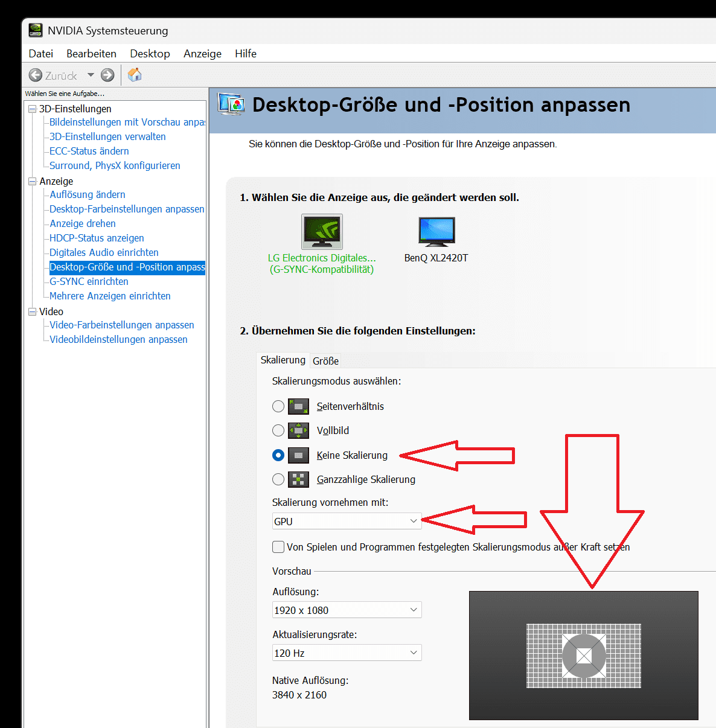Open the Auflösung 1920 x 1080 dropdown

pyautogui.click(x=347, y=610)
